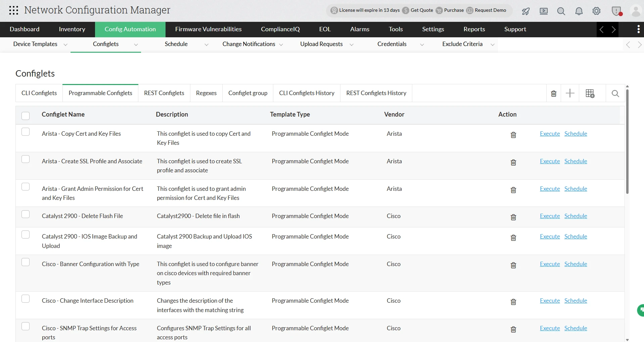The height and width of the screenshot is (342, 644).
Task: Open the Firmware Vulnerabilities menu
Action: coord(208,29)
